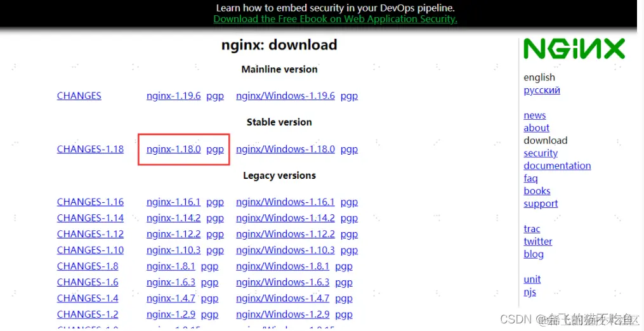Download nginx/Windows-1.16.1
The height and width of the screenshot is (331, 644).
pyautogui.click(x=286, y=202)
